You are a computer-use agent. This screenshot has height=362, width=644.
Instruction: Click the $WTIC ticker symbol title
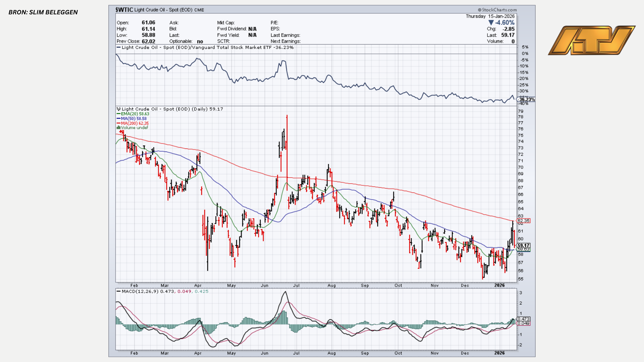point(124,10)
